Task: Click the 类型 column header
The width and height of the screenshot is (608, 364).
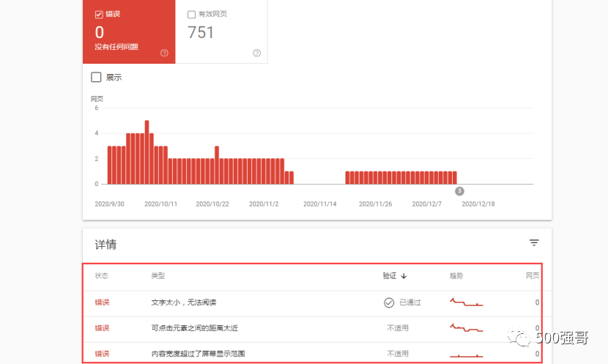Action: (x=157, y=275)
